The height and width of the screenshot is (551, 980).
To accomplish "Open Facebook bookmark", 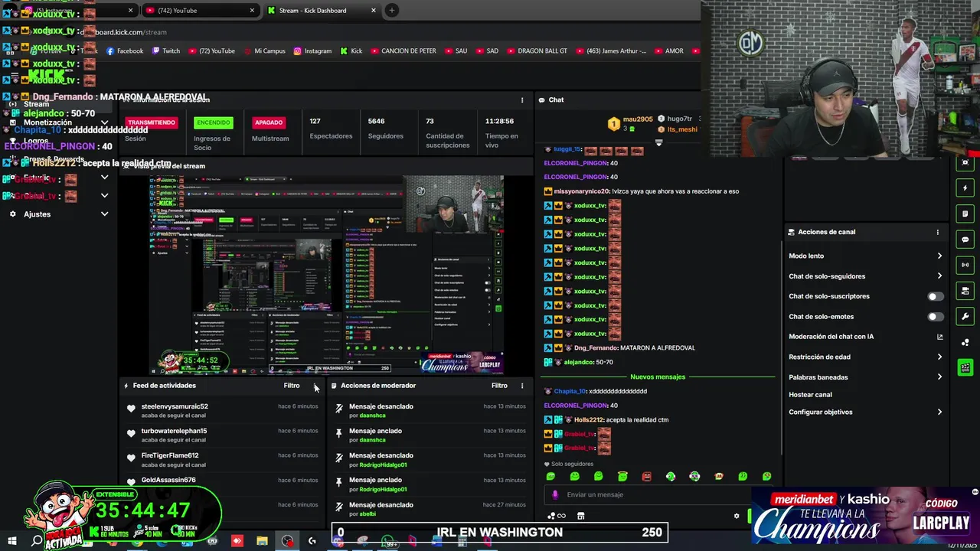I will coord(124,51).
